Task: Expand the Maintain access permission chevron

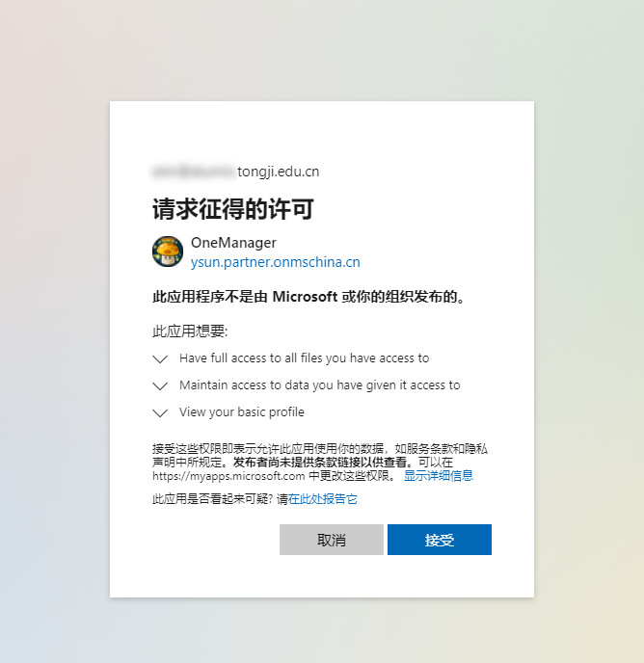Action: [x=160, y=385]
